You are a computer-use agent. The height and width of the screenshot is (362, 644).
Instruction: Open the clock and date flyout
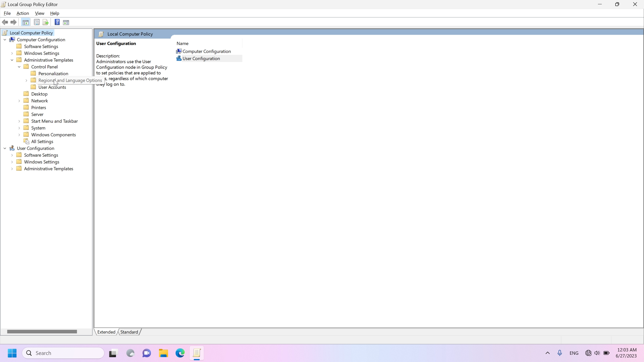tap(626, 353)
